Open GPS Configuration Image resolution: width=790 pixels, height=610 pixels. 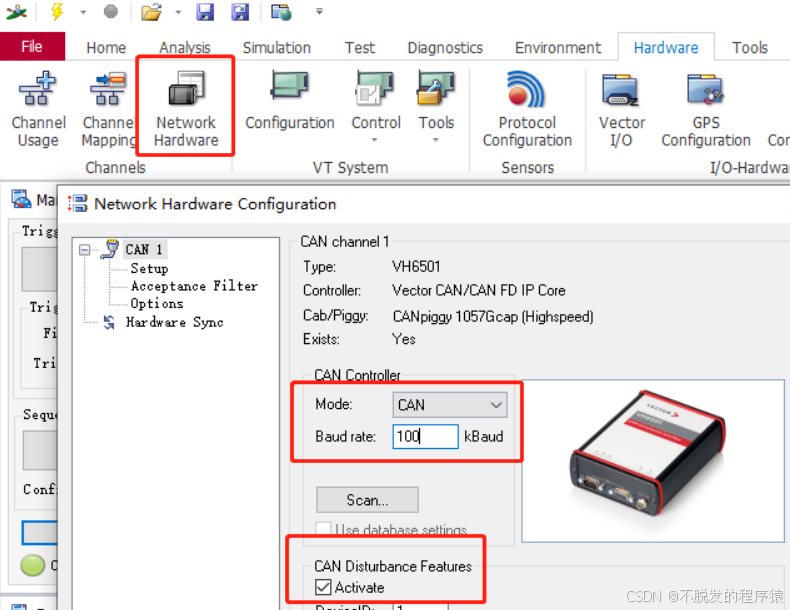pos(706,109)
